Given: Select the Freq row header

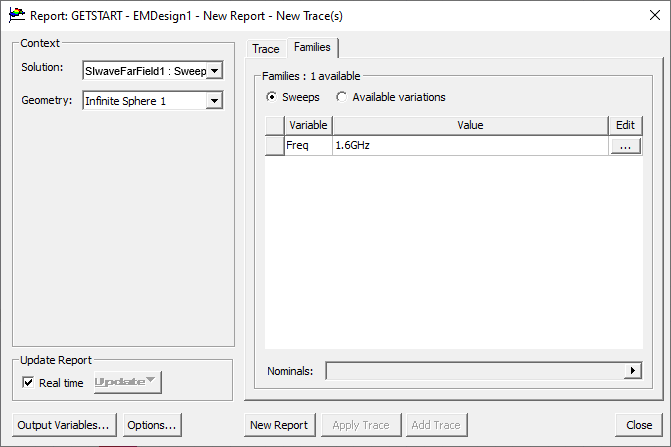Looking at the screenshot, I should [x=275, y=145].
